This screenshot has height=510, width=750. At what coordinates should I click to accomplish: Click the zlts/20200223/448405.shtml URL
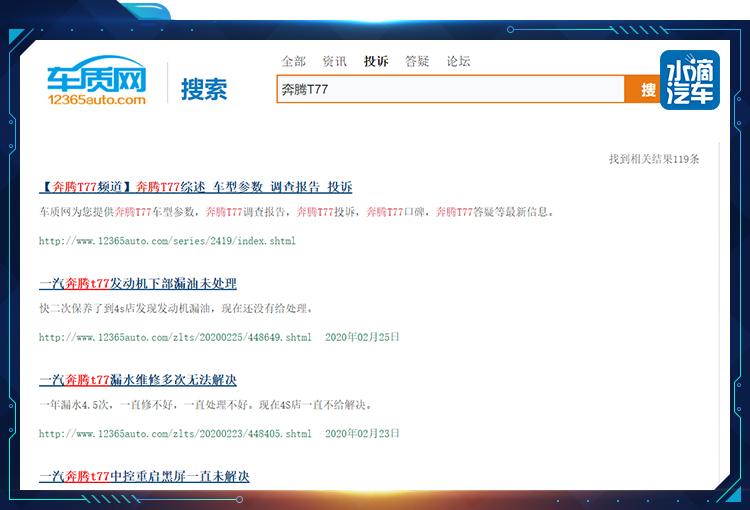(x=175, y=433)
